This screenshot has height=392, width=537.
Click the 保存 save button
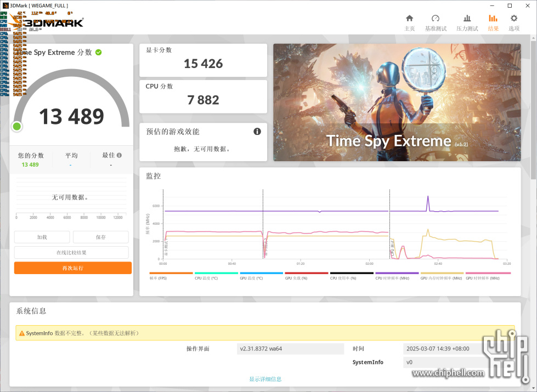click(x=101, y=237)
